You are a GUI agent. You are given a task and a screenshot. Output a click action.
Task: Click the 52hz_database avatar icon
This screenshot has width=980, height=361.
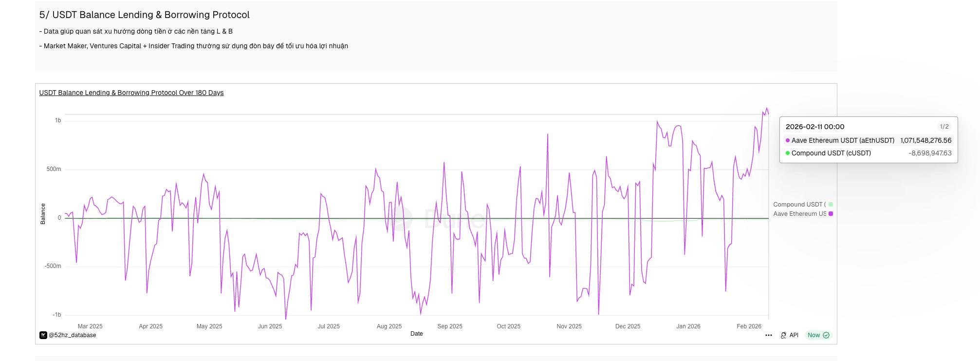pos(43,335)
